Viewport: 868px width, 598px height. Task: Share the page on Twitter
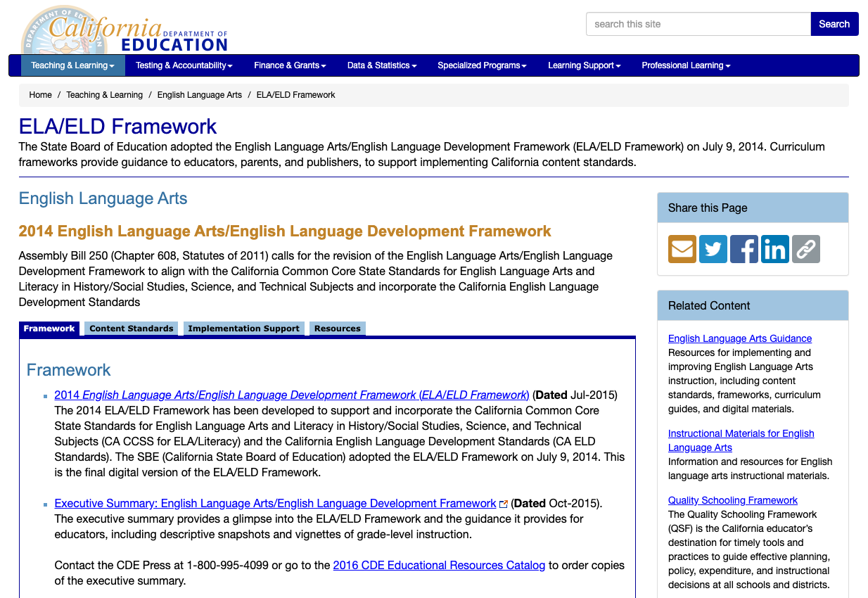tap(713, 248)
